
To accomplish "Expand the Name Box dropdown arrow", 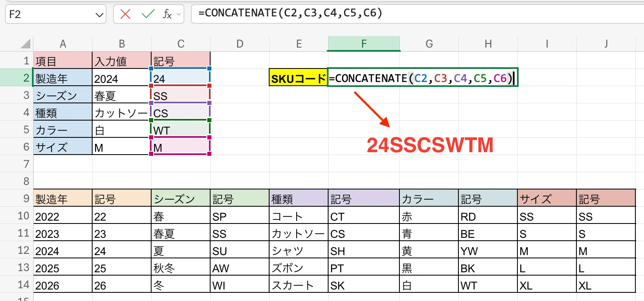I will tap(99, 15).
